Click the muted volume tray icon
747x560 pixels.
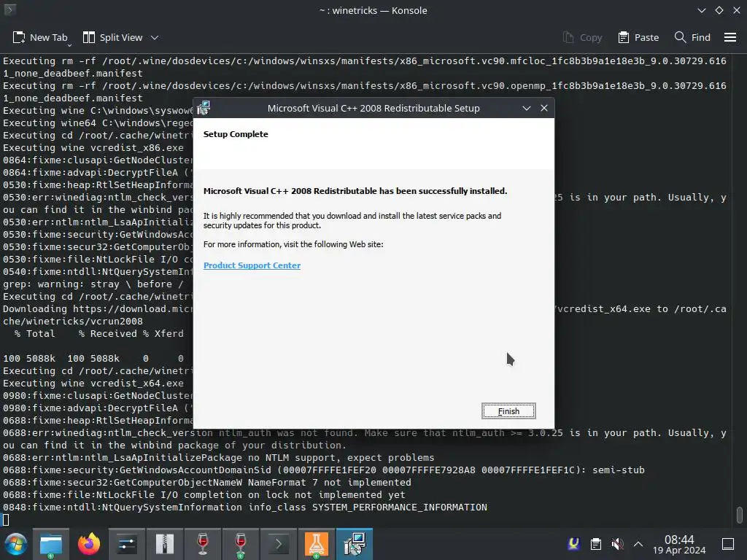coord(617,543)
